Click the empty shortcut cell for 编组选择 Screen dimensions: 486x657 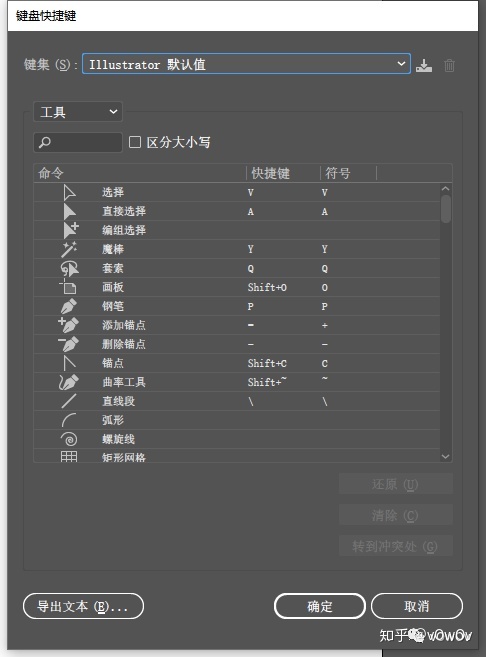click(x=283, y=230)
